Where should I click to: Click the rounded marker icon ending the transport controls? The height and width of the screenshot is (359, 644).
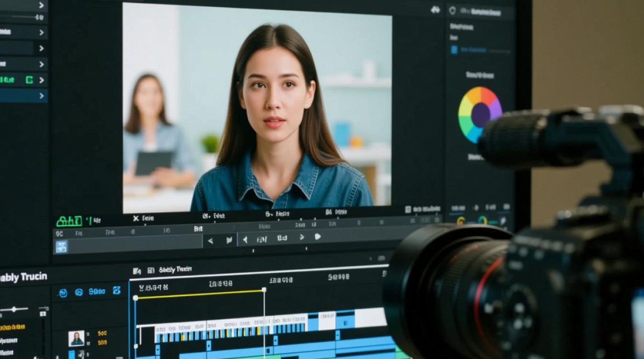(x=317, y=236)
